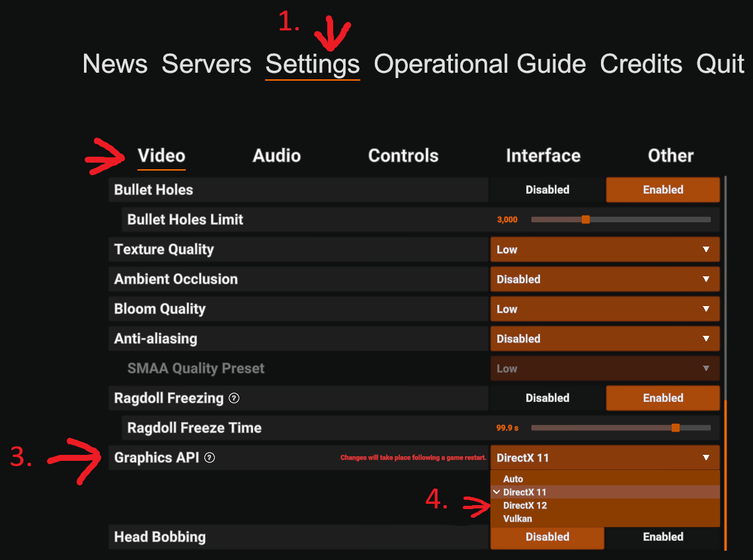The height and width of the screenshot is (560, 753).
Task: Click the game restart warning text
Action: 413,458
